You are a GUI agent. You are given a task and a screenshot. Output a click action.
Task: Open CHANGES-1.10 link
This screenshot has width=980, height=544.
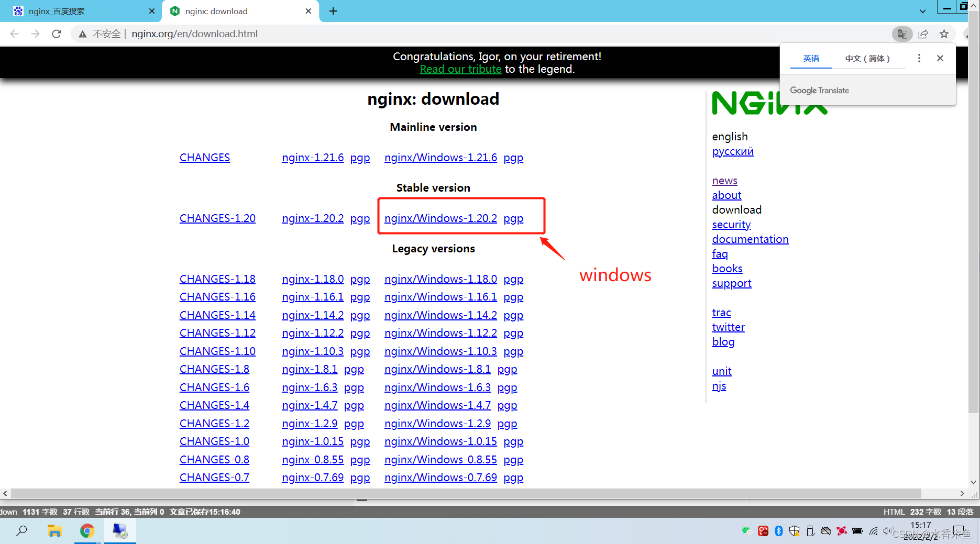(x=217, y=351)
